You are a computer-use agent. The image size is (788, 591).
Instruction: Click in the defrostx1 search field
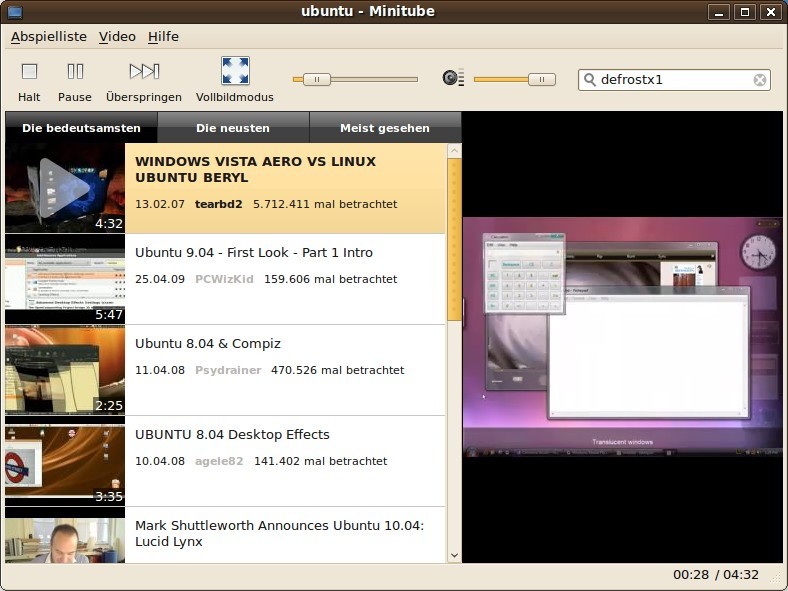click(674, 80)
